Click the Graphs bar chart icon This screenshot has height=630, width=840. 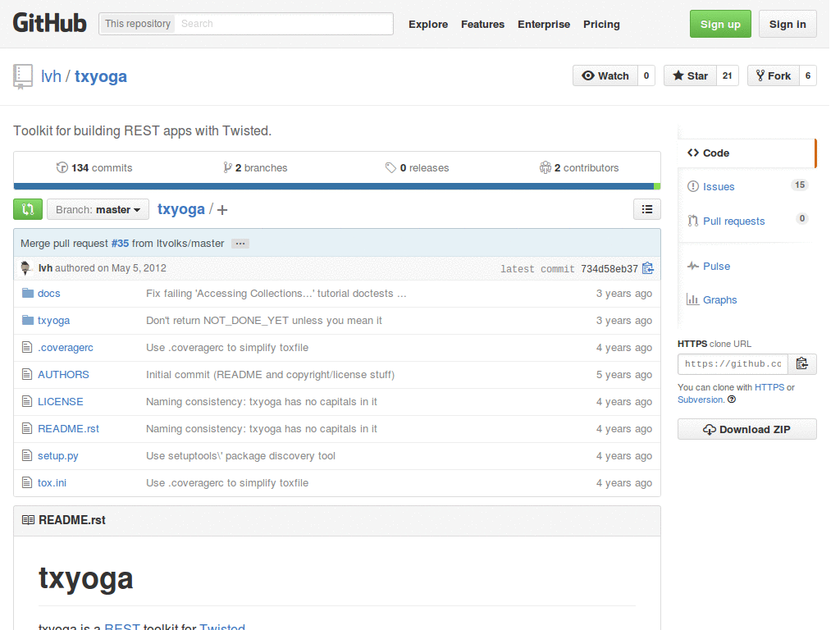692,299
